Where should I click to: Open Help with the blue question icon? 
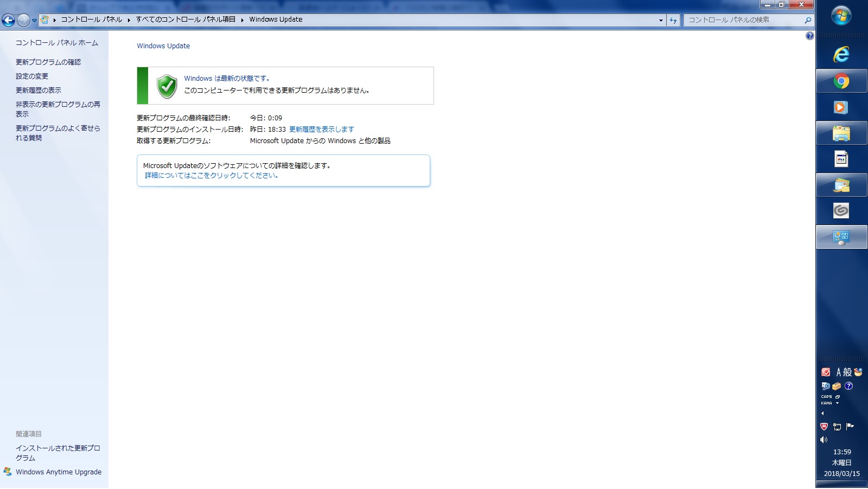tap(809, 36)
